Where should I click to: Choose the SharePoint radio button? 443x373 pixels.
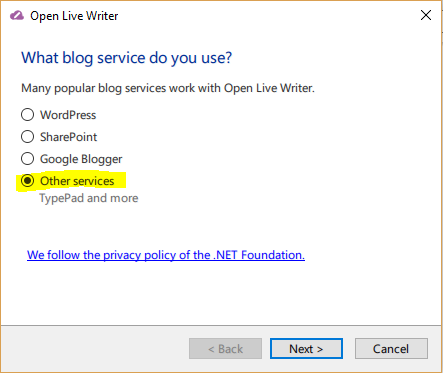click(x=27, y=137)
